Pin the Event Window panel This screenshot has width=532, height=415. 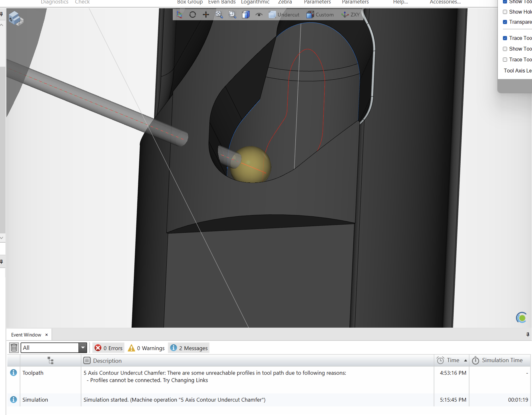tap(528, 335)
